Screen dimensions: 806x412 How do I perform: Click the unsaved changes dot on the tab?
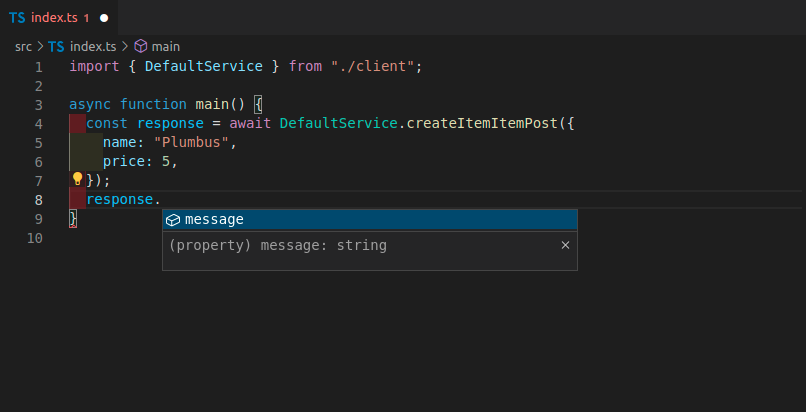tap(103, 18)
